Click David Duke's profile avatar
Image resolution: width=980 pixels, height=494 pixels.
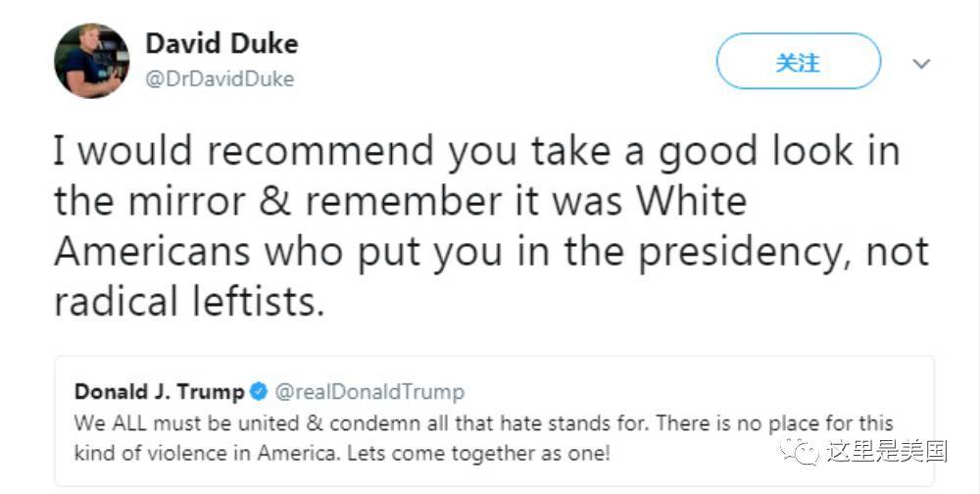coord(91,61)
